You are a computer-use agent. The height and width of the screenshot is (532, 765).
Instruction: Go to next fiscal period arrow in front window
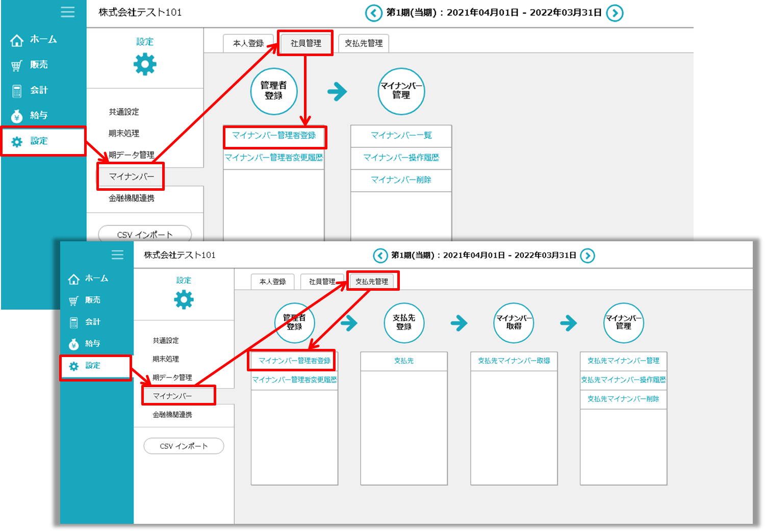pyautogui.click(x=588, y=255)
